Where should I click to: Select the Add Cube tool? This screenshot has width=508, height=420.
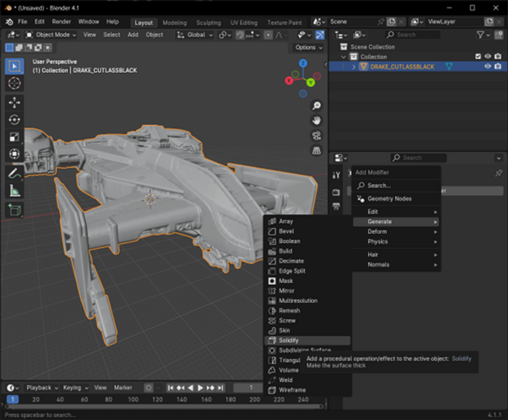[x=14, y=210]
